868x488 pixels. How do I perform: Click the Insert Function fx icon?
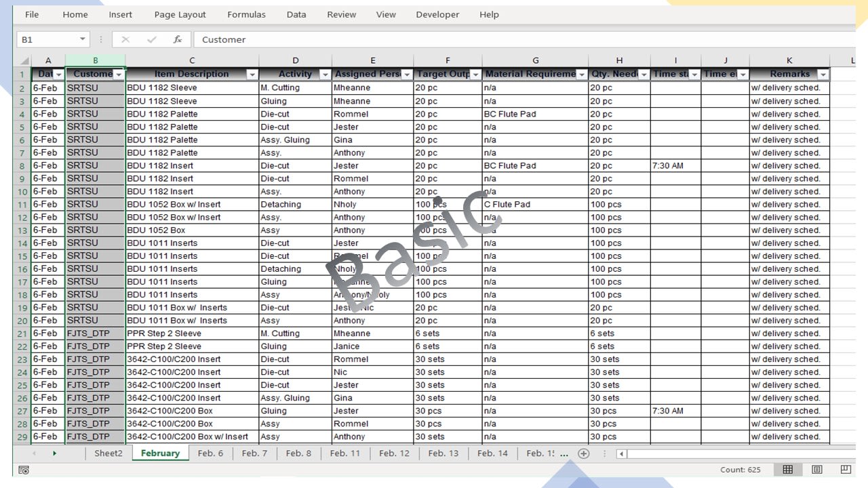tap(177, 39)
